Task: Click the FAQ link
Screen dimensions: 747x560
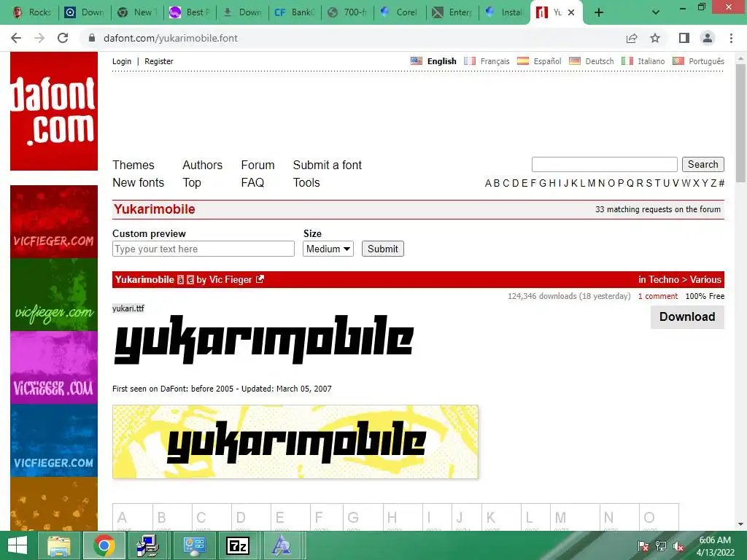Action: pyautogui.click(x=252, y=182)
